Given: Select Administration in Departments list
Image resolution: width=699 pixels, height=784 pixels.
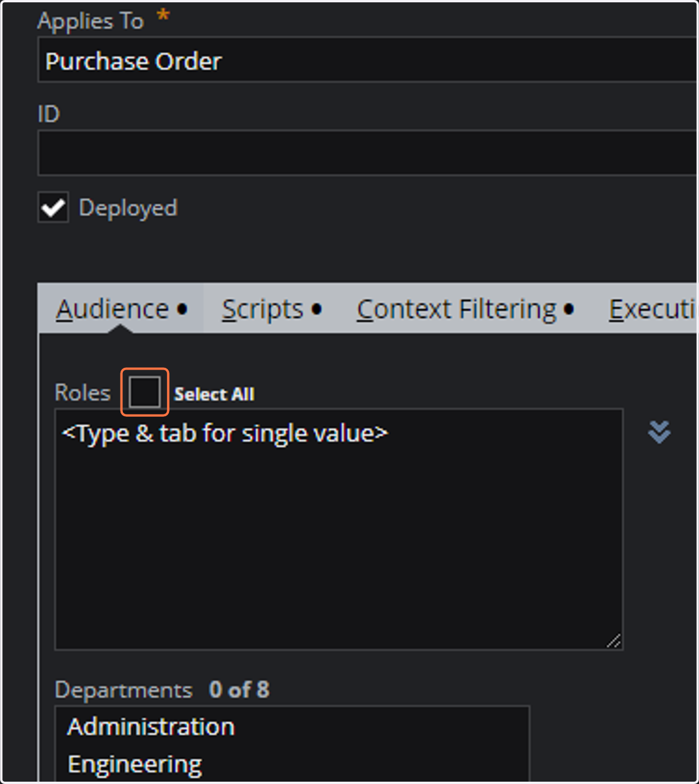Looking at the screenshot, I should coord(292,727).
